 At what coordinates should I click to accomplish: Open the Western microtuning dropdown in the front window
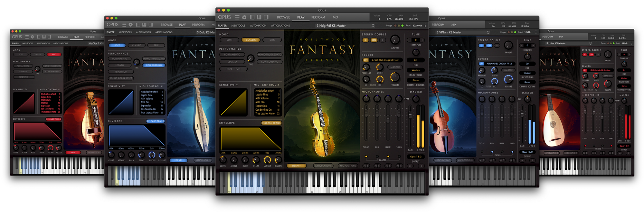pyautogui.click(x=416, y=70)
